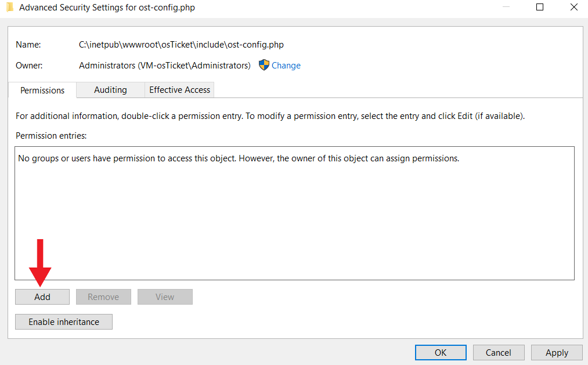Confirm the dialog with OK

point(441,353)
